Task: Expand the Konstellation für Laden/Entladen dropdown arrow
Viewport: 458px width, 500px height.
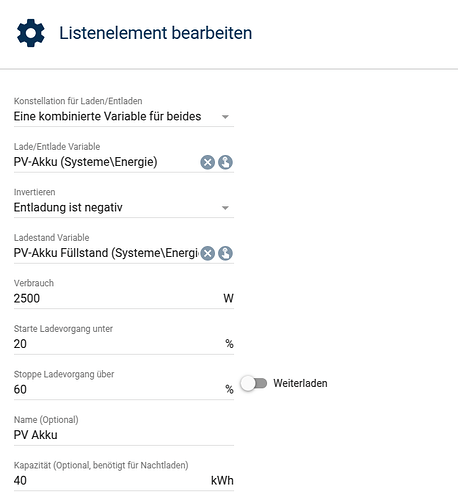Action: [x=225, y=117]
